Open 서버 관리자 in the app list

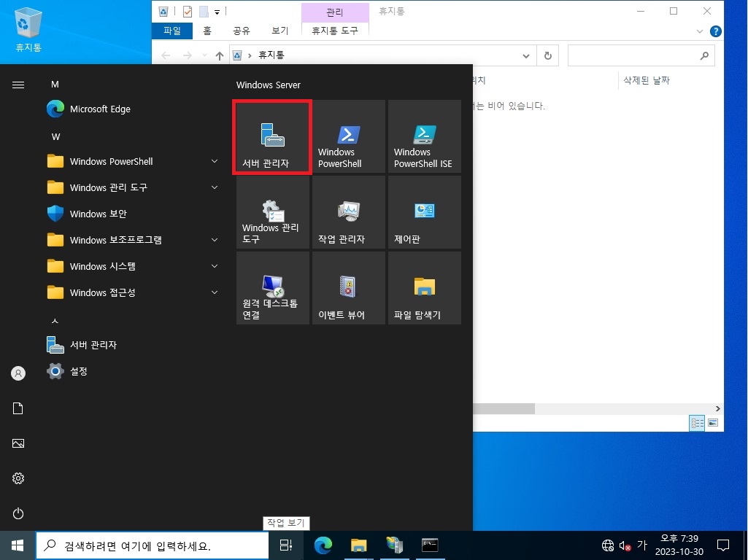coord(134,345)
